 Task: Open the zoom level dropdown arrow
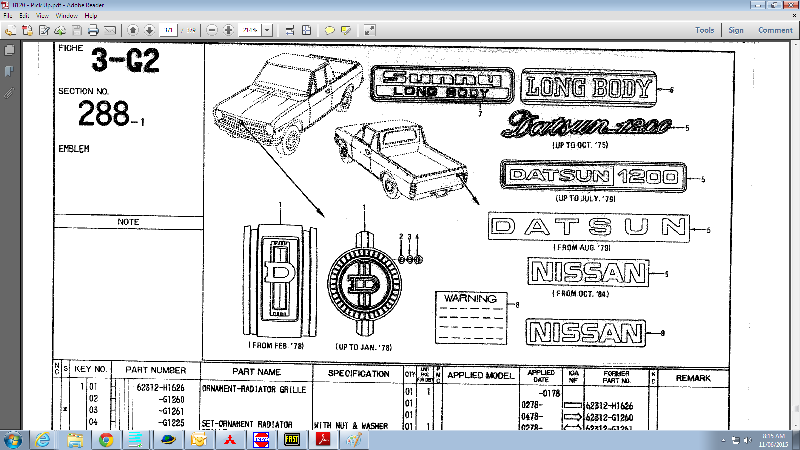coord(267,31)
